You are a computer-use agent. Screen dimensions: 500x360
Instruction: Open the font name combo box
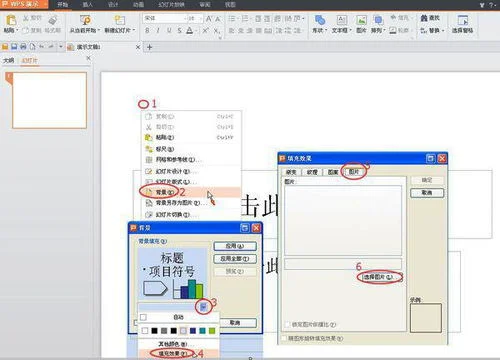(164, 18)
